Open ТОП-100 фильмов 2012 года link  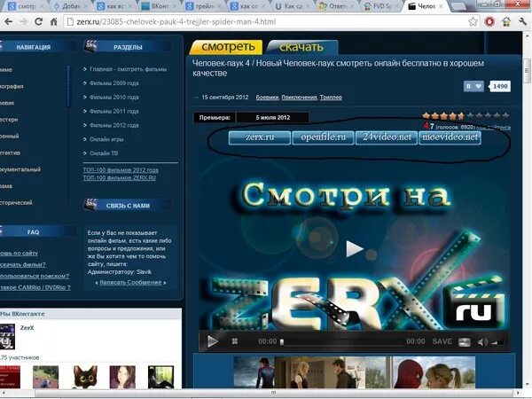[x=121, y=170]
